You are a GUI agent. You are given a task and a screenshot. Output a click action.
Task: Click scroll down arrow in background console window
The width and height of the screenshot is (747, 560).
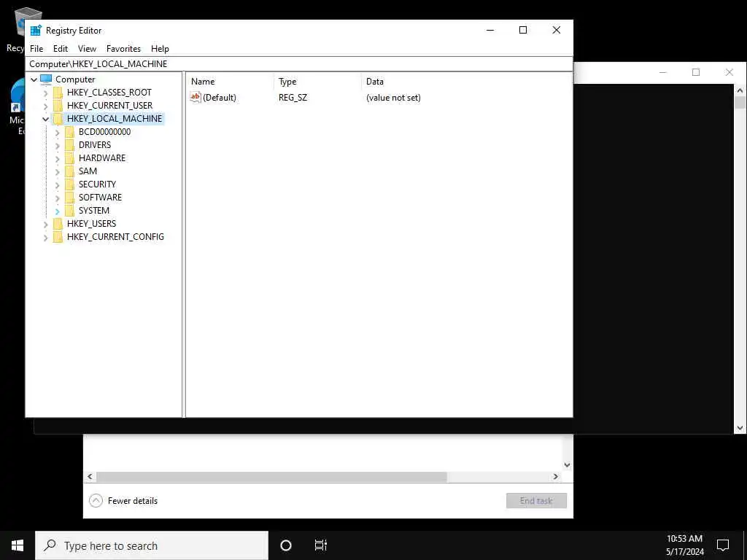point(740,428)
